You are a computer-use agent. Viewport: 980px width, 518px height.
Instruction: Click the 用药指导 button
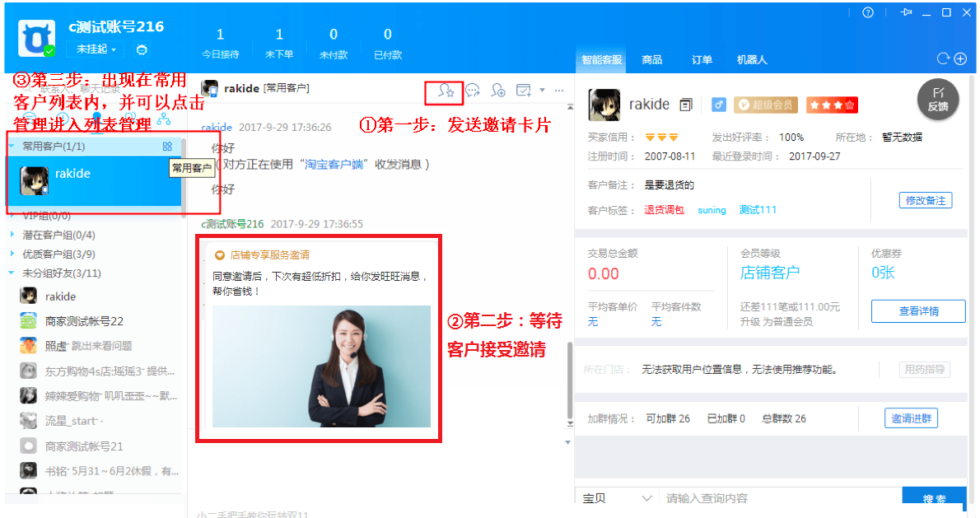point(924,370)
